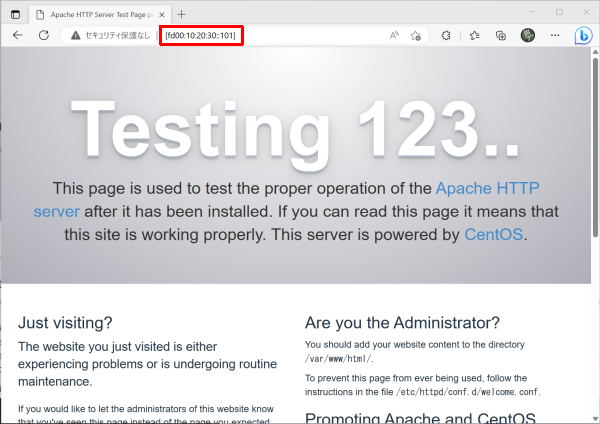Image resolution: width=600 pixels, height=424 pixels.
Task: Open settings and more ellipsis menu
Action: (555, 35)
